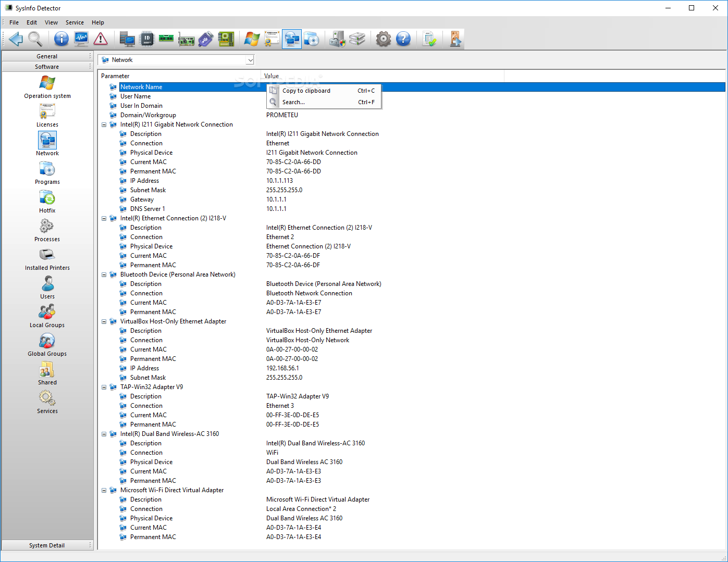The width and height of the screenshot is (728, 562).
Task: Click the WiFi connection value
Action: click(272, 453)
